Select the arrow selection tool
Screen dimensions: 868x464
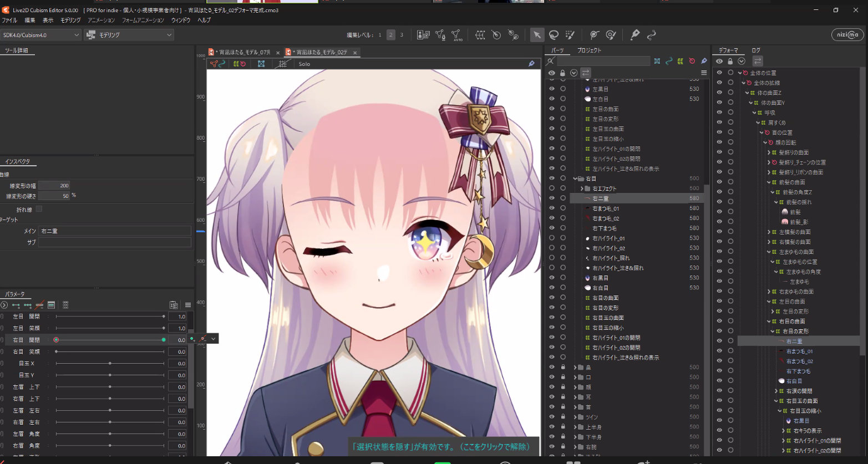pos(536,35)
